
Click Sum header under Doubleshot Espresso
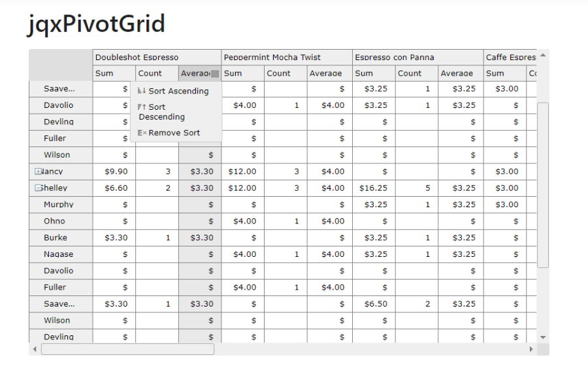tap(114, 73)
